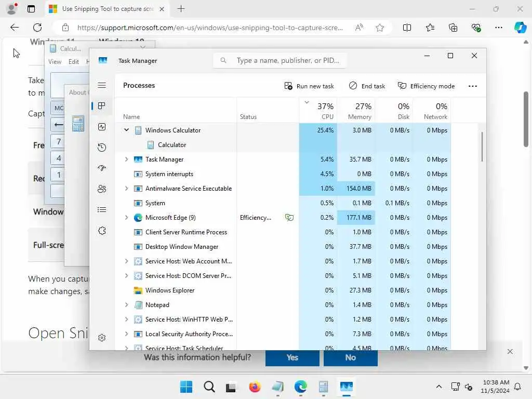Click the process list vertical scrollbar

click(482, 147)
